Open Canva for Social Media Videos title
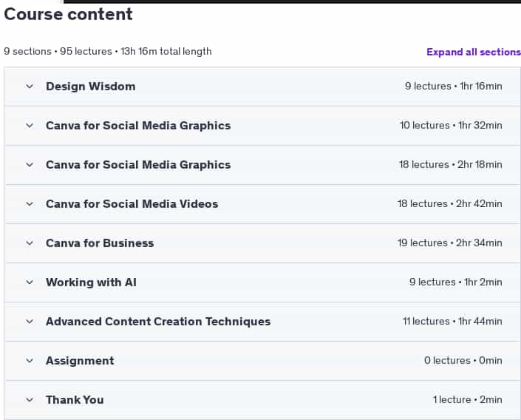Image resolution: width=521 pixels, height=420 pixels. pyautogui.click(x=132, y=204)
